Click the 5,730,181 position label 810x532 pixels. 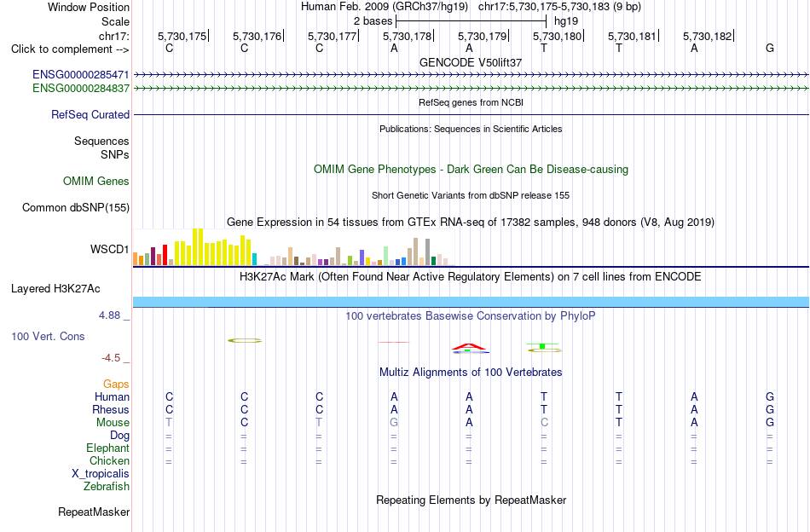(632, 36)
